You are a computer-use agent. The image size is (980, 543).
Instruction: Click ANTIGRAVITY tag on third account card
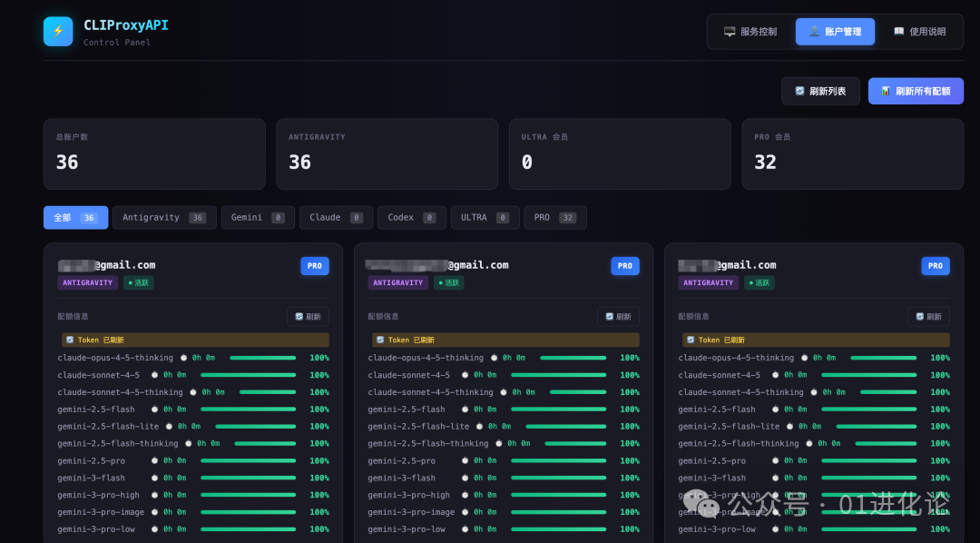point(708,282)
